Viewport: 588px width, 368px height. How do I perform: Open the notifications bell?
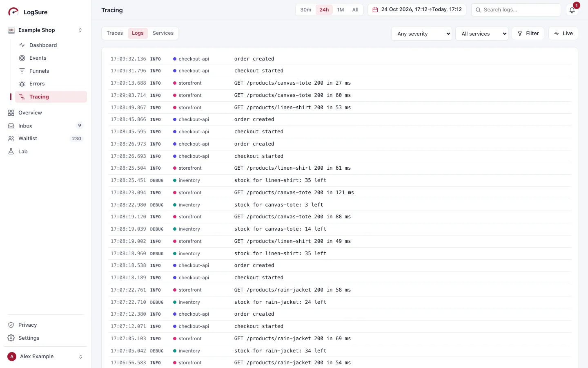coord(572,10)
